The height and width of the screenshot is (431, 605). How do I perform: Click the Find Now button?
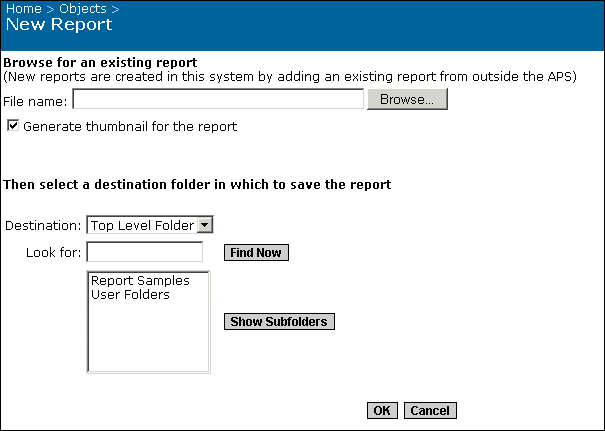(x=256, y=253)
